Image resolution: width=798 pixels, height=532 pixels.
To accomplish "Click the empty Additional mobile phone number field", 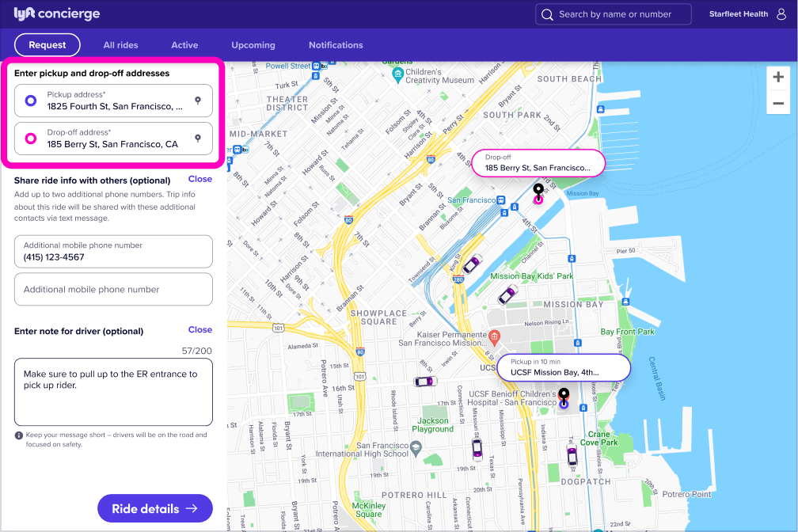I will click(x=113, y=289).
